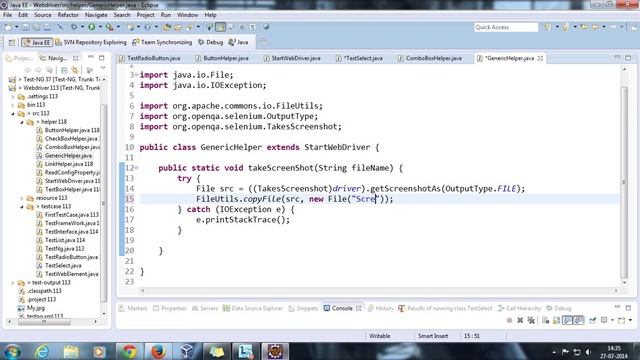Expand the test-output 113 folder
This screenshot has width=640, height=360.
pyautogui.click(x=13, y=282)
